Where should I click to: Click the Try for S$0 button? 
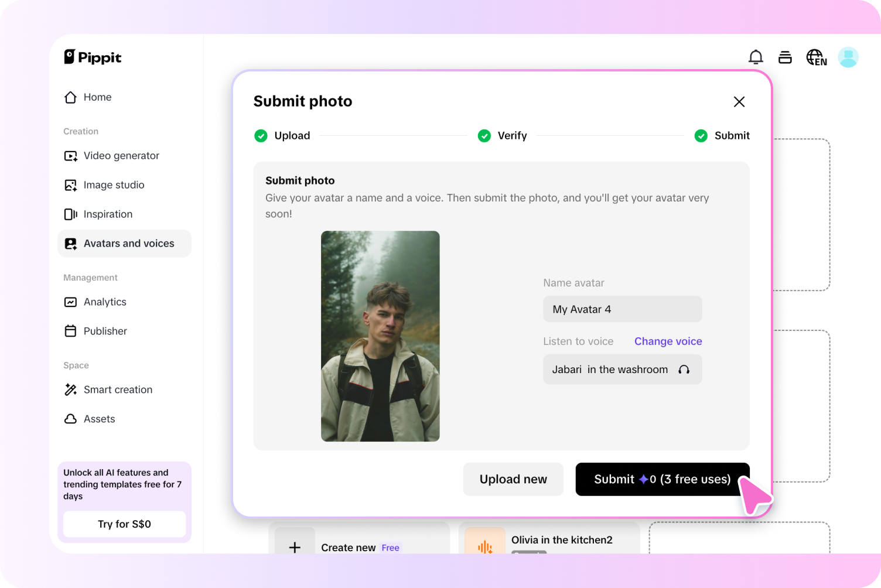[x=124, y=524]
